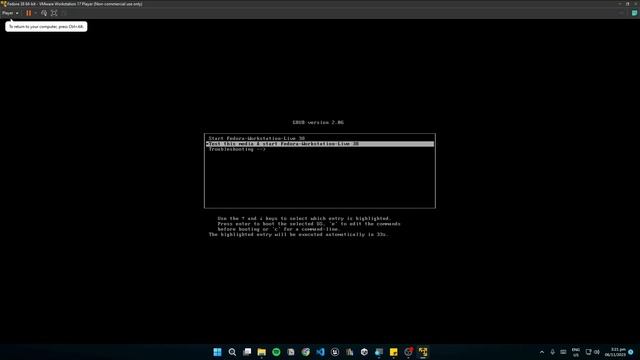
Task: Open the notification center badge icon
Action: coord(631,352)
